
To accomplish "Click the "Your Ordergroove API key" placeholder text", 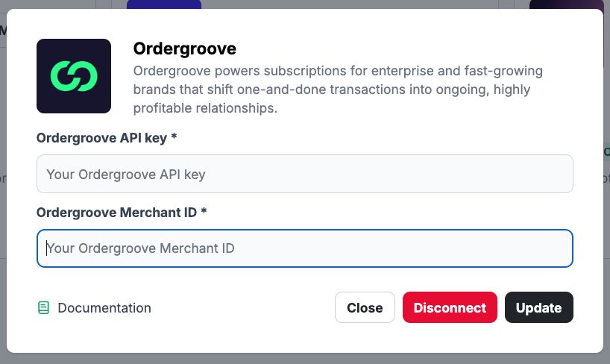I will pyautogui.click(x=126, y=175).
